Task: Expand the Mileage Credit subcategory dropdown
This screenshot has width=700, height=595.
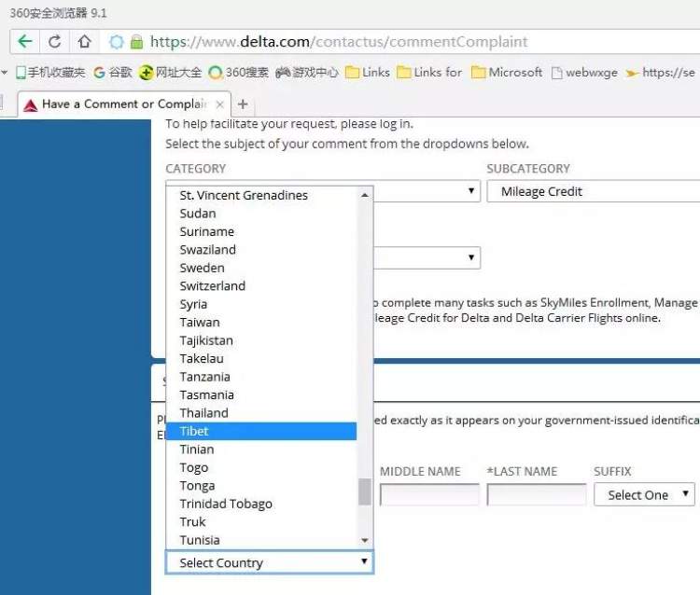Action: pyautogui.click(x=593, y=192)
